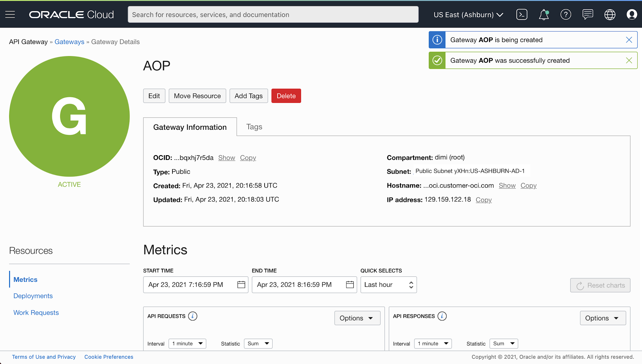Dismiss the 'is being created' notification

point(629,40)
